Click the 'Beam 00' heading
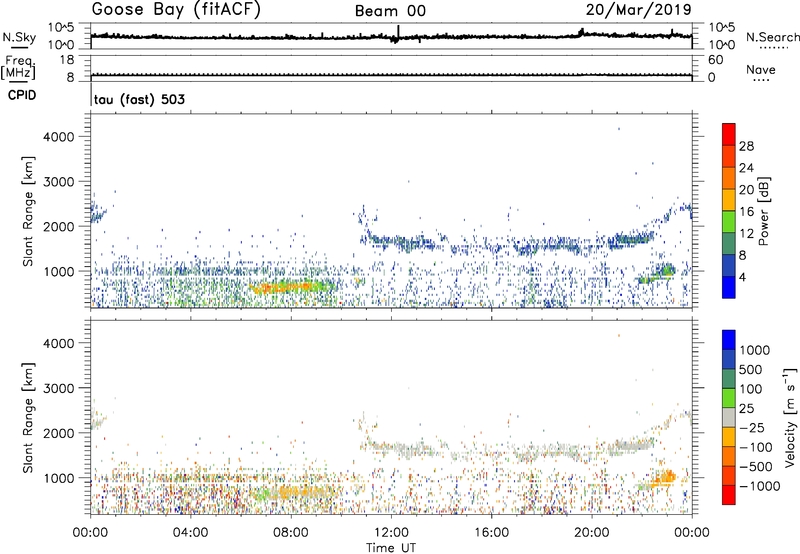800x554 pixels. point(390,11)
